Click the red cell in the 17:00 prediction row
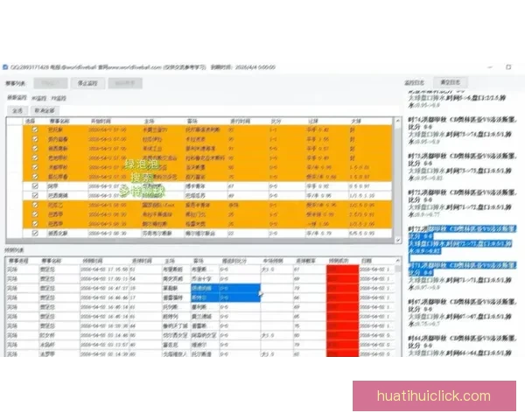The image size is (525, 420). tap(342, 278)
